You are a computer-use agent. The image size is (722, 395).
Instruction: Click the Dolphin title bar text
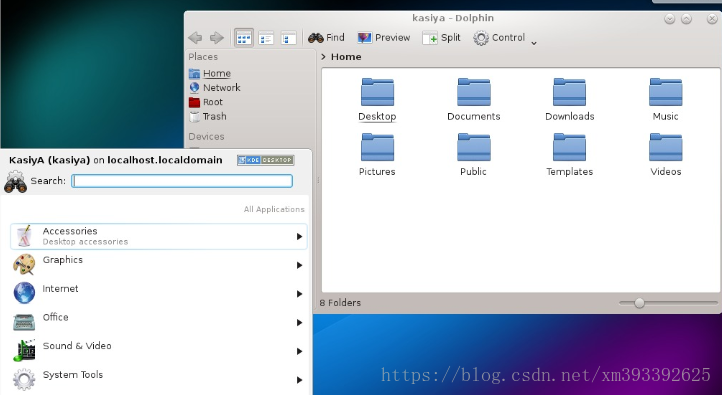[x=453, y=18]
